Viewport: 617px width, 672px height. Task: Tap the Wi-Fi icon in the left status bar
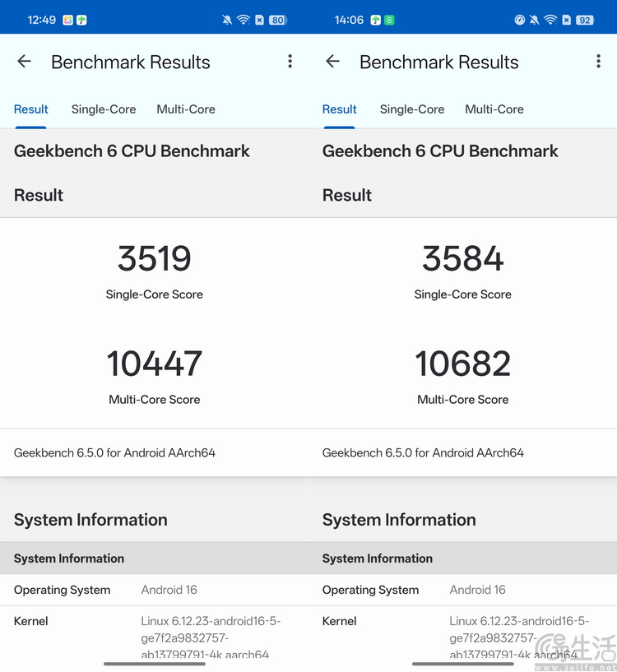(244, 20)
